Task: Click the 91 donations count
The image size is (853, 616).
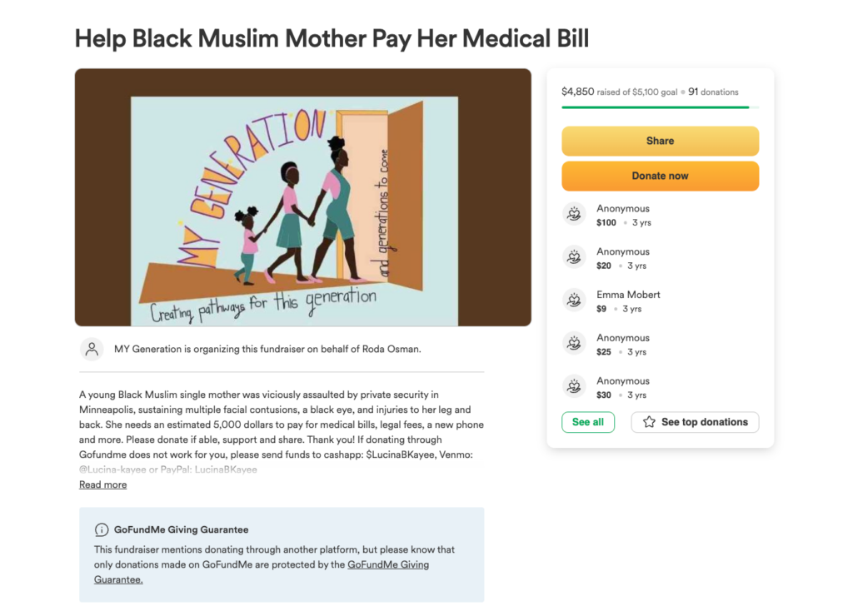Action: [x=713, y=92]
